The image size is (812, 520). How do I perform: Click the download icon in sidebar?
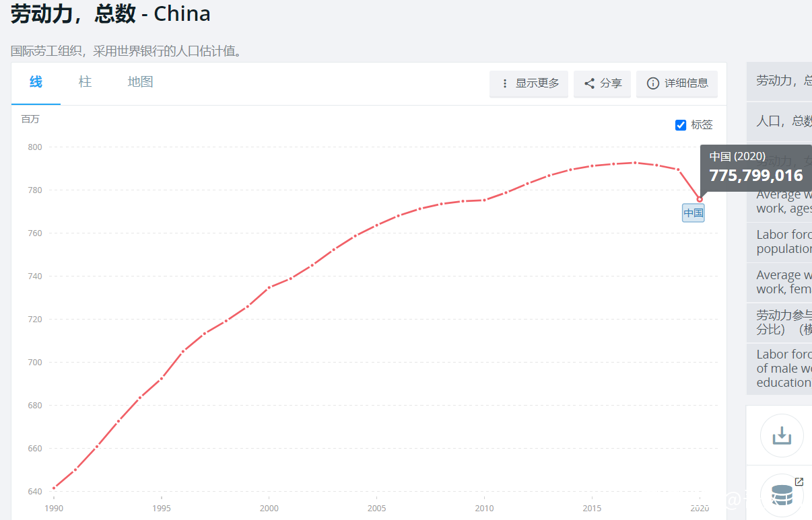(782, 436)
